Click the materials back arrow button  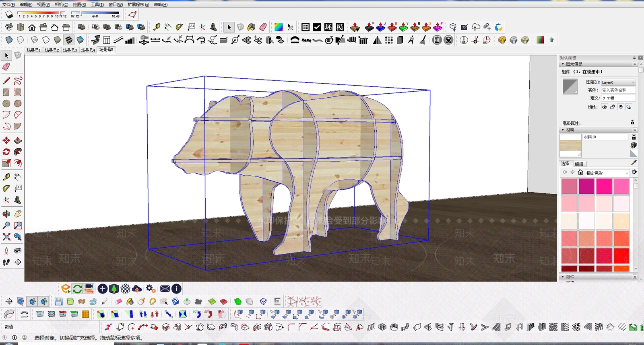click(x=565, y=172)
